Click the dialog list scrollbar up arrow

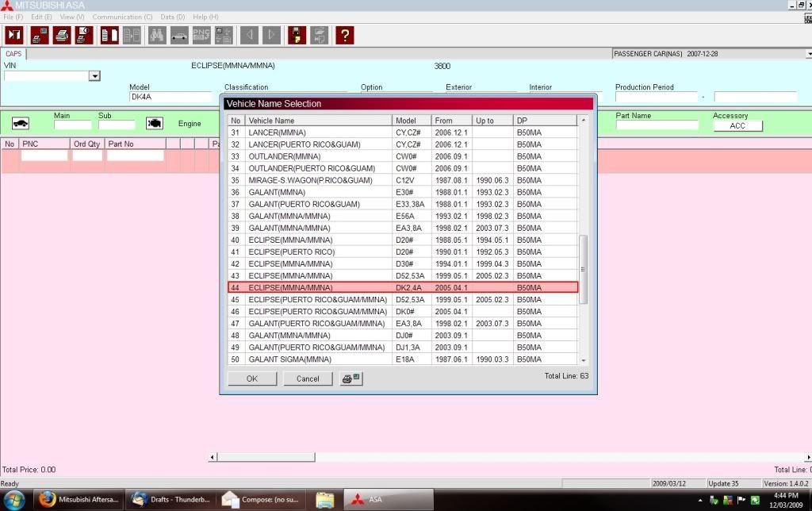pos(584,121)
